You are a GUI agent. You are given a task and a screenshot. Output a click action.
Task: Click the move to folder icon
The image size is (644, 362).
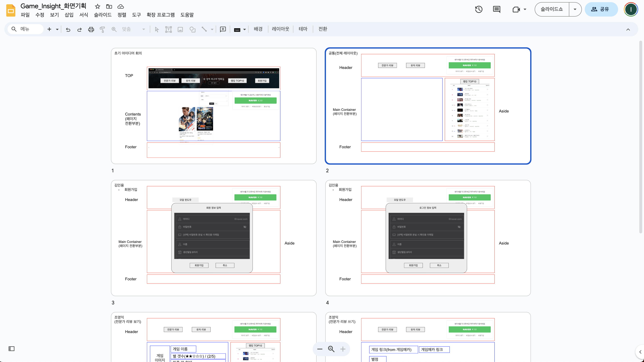pos(109,6)
